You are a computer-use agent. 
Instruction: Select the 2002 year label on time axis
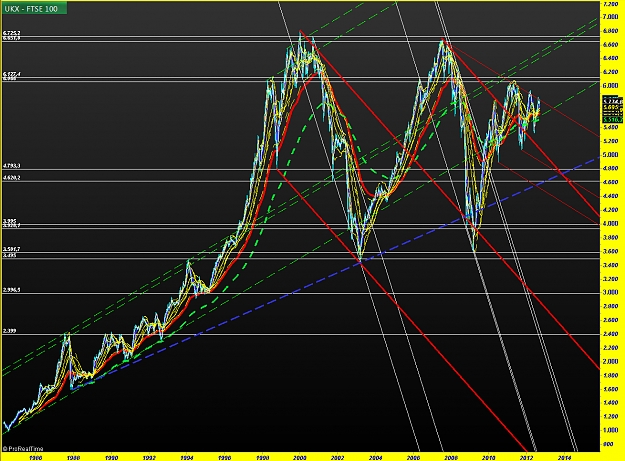(338, 458)
